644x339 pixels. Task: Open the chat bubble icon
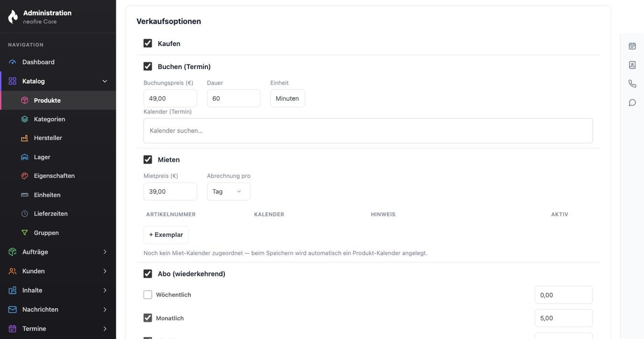pyautogui.click(x=632, y=103)
